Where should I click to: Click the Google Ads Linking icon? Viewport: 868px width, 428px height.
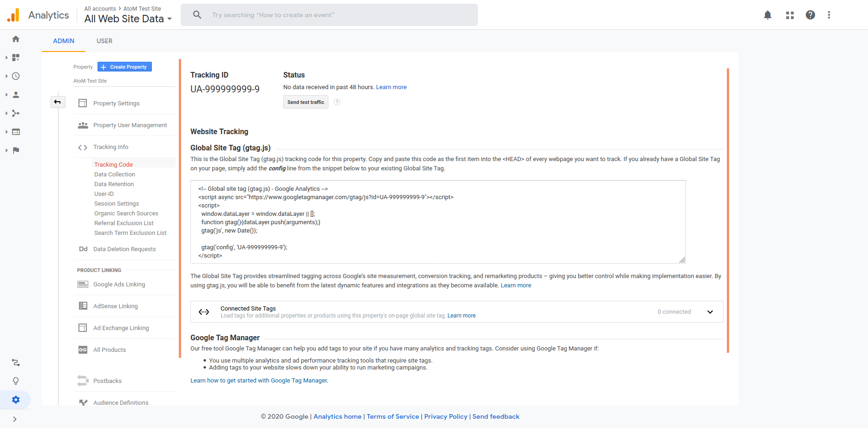tap(83, 284)
